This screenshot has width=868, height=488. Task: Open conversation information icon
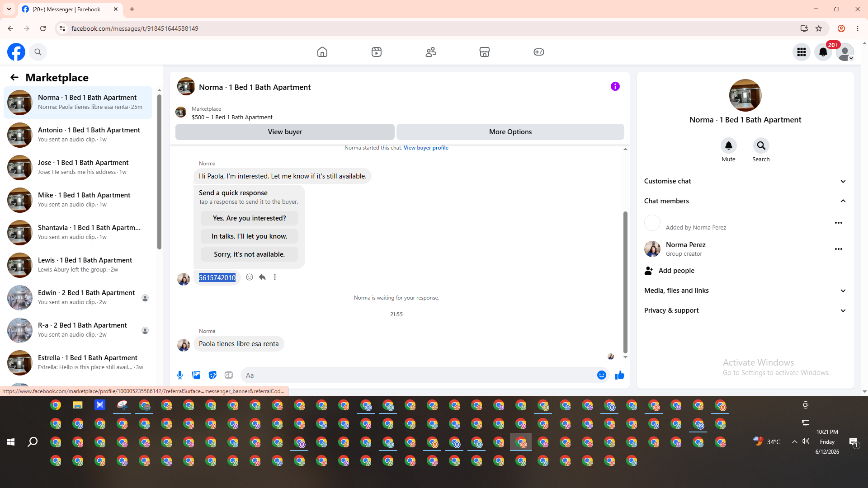tap(615, 86)
